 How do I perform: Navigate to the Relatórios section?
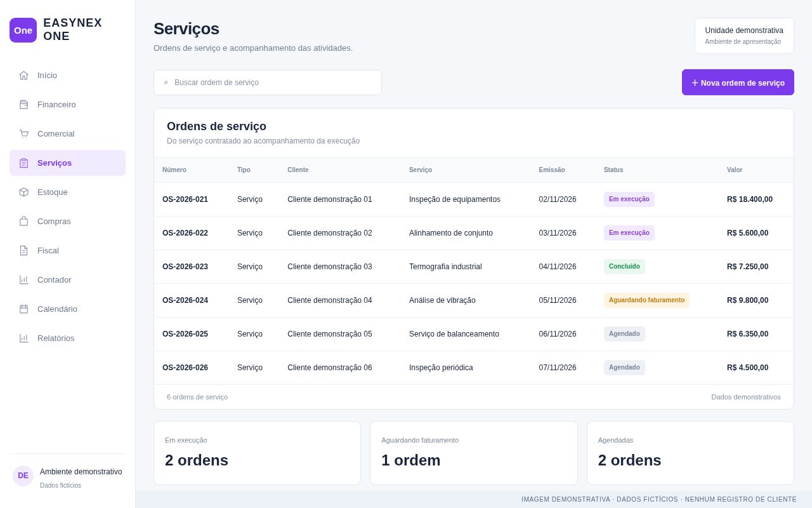[x=67, y=338]
